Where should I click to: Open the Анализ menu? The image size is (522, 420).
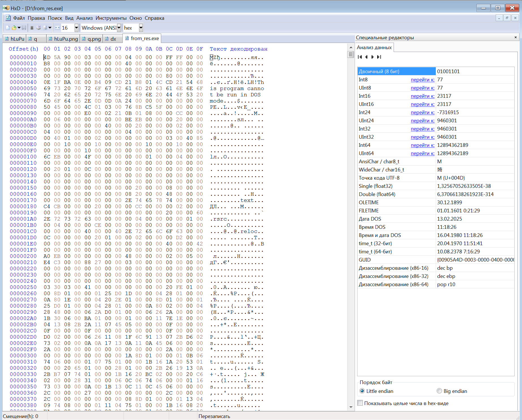pos(84,18)
